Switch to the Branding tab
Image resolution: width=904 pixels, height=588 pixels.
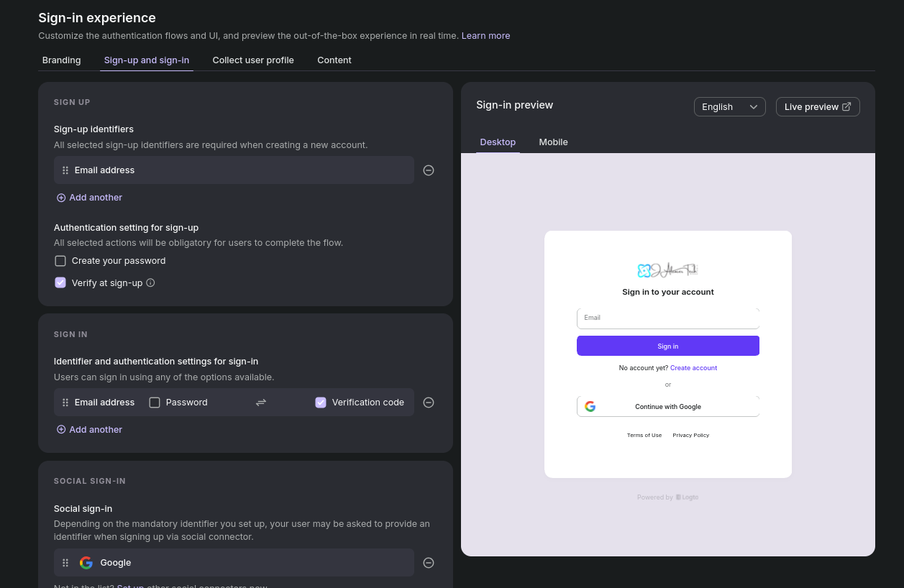click(x=62, y=60)
